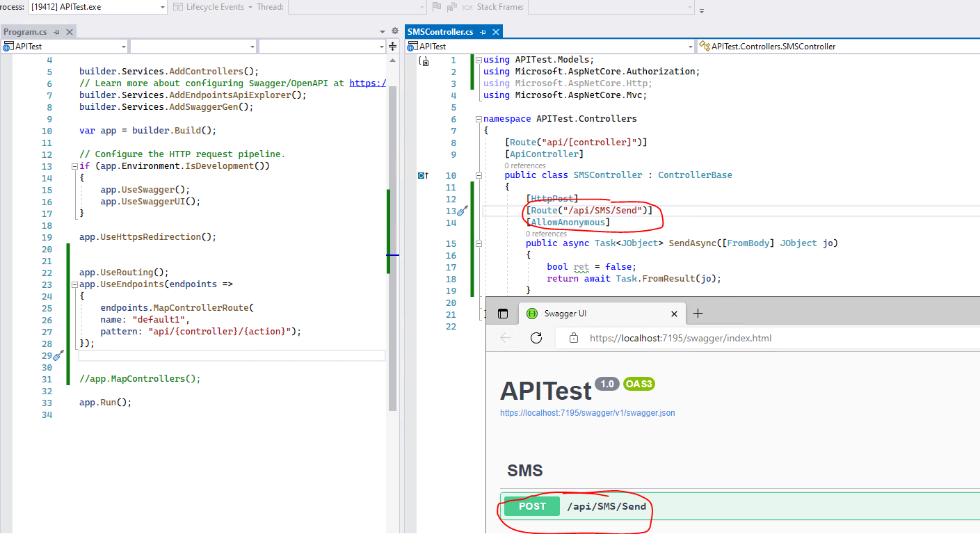
Task: Click screwdriver quick action on line 29
Action: tap(58, 355)
